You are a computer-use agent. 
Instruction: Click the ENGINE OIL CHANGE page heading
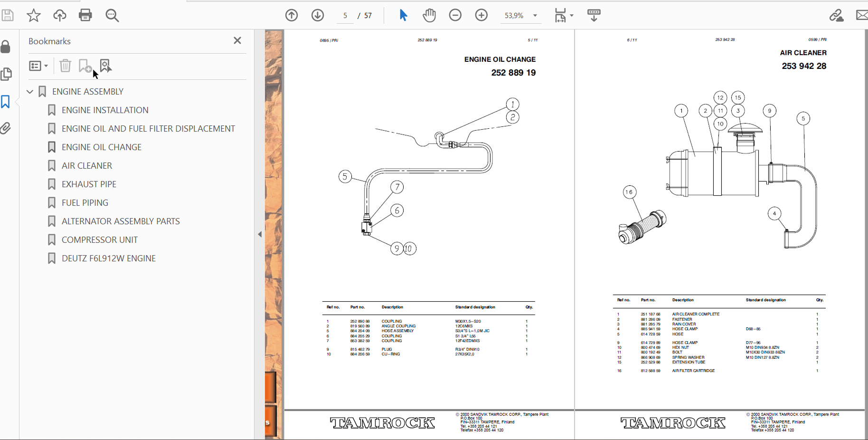tap(500, 59)
